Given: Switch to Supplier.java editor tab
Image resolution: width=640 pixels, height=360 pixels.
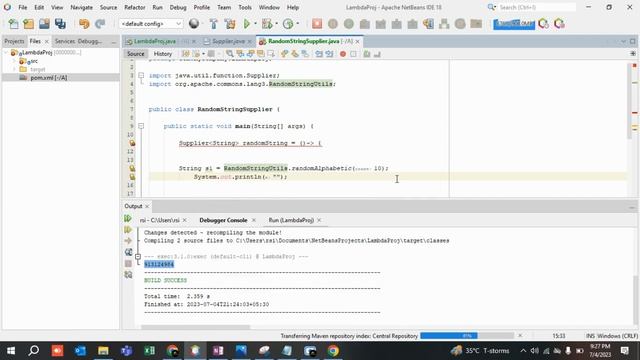Looking at the screenshot, I should click(228, 41).
